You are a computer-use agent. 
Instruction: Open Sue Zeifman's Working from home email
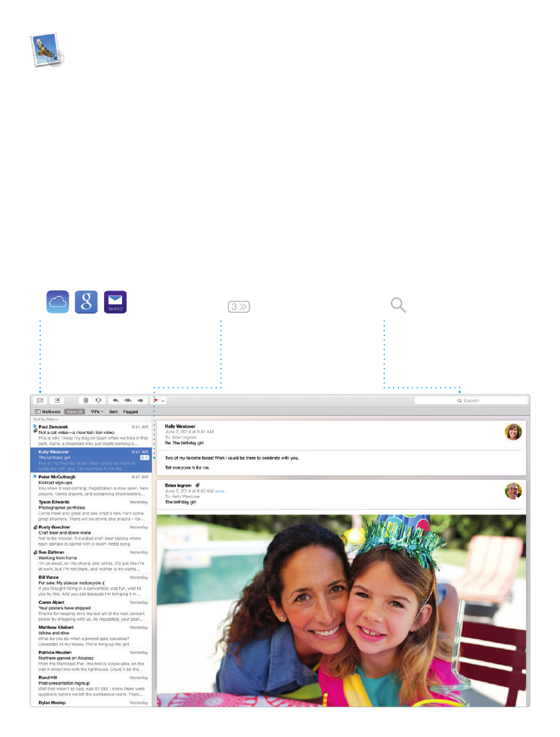click(91, 560)
